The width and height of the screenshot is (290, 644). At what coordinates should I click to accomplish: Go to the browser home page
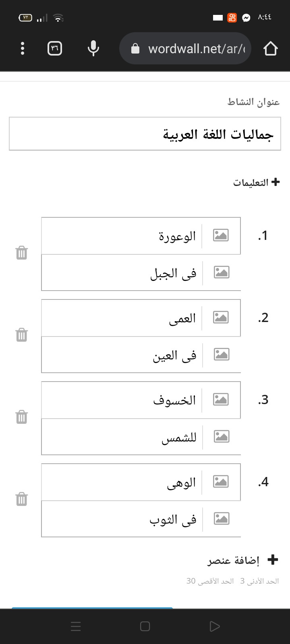click(271, 49)
